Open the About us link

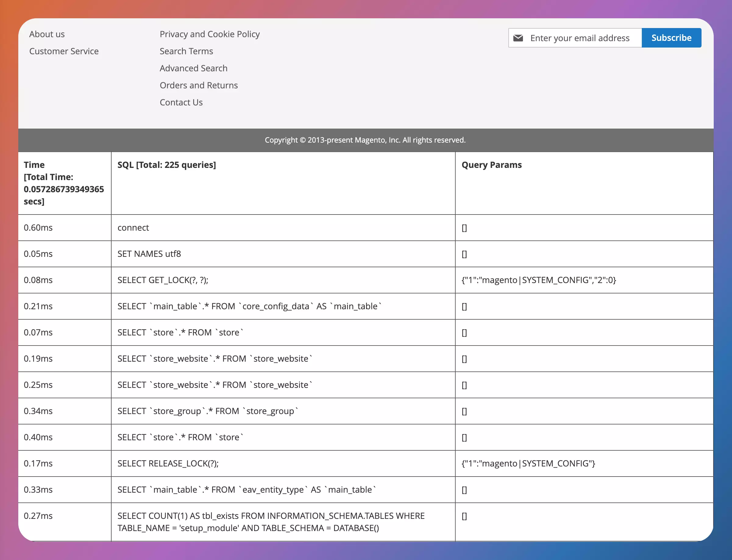47,34
